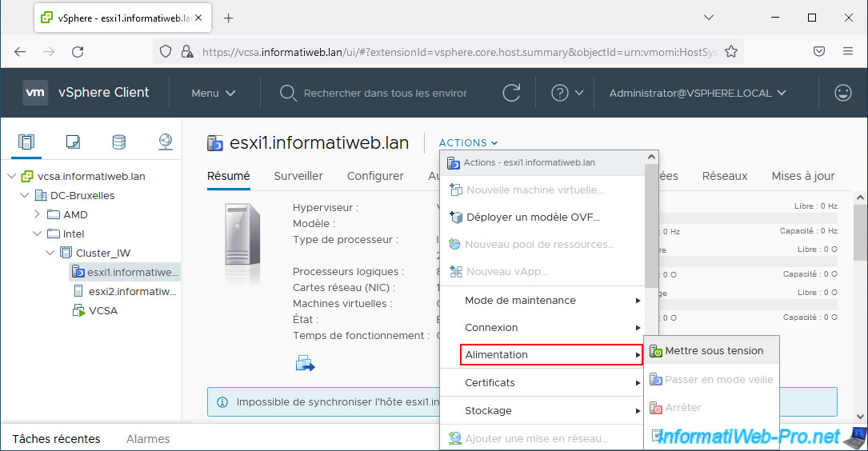Viewport: 868px width, 451px height.
Task: Click main content scrollbar down arrow
Action: (860, 417)
